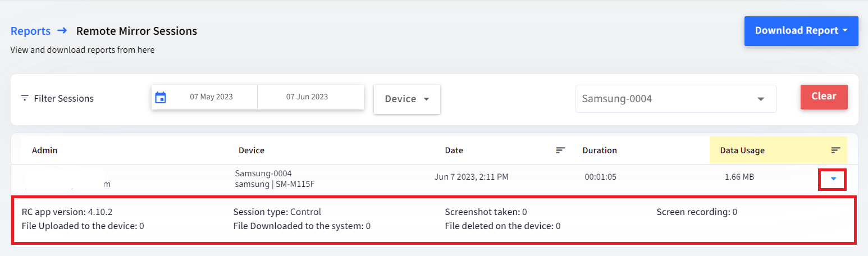Sort using the Data Usage column sort icon

836,150
